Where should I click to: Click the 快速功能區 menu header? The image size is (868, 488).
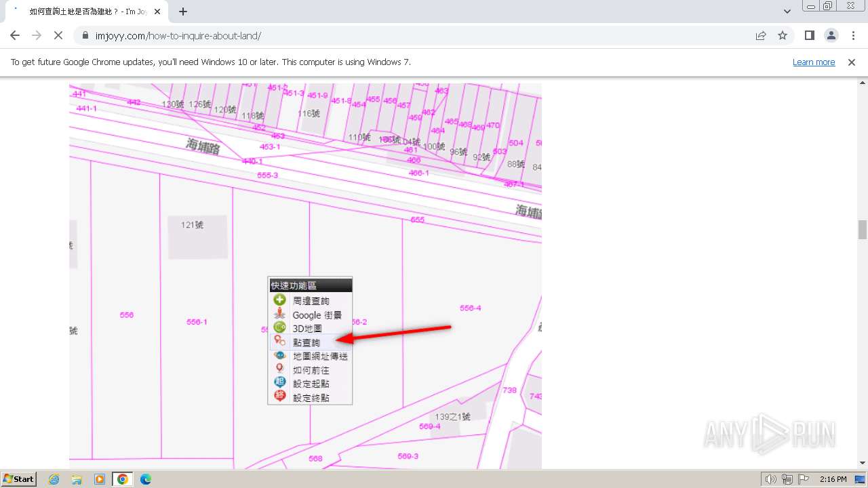[x=311, y=285]
